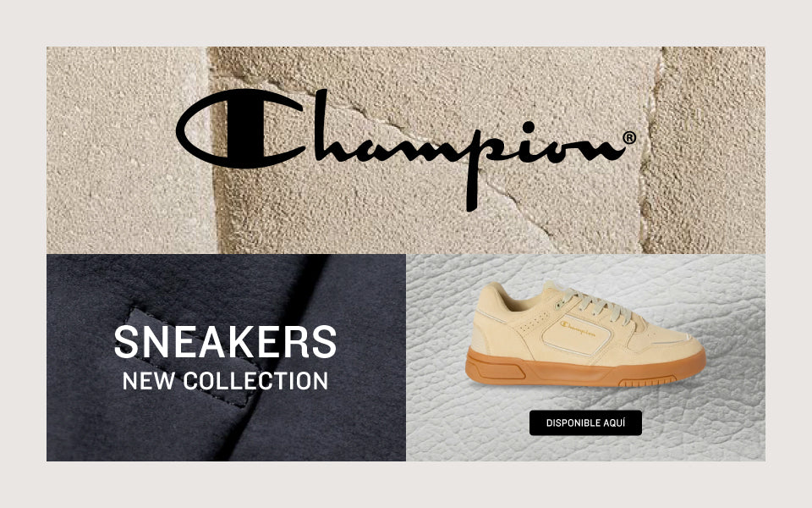Open the beige sneaker product image
This screenshot has height=508, width=812.
tap(585, 334)
